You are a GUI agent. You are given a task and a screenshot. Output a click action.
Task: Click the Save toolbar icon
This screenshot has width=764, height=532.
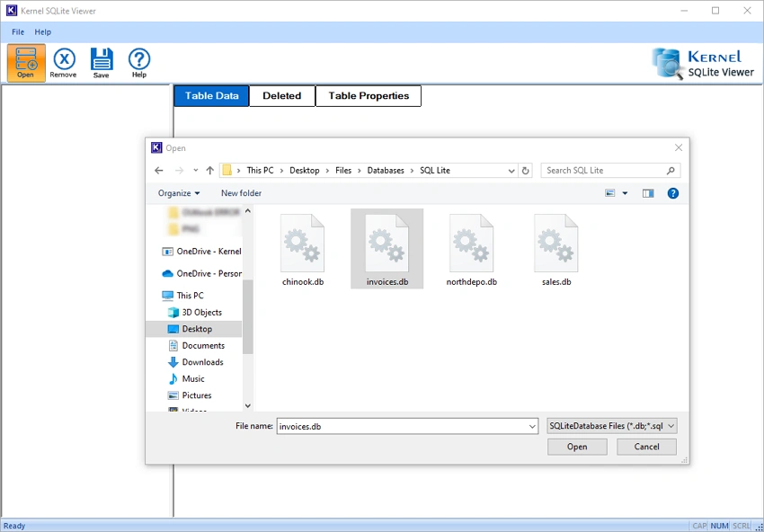102,63
